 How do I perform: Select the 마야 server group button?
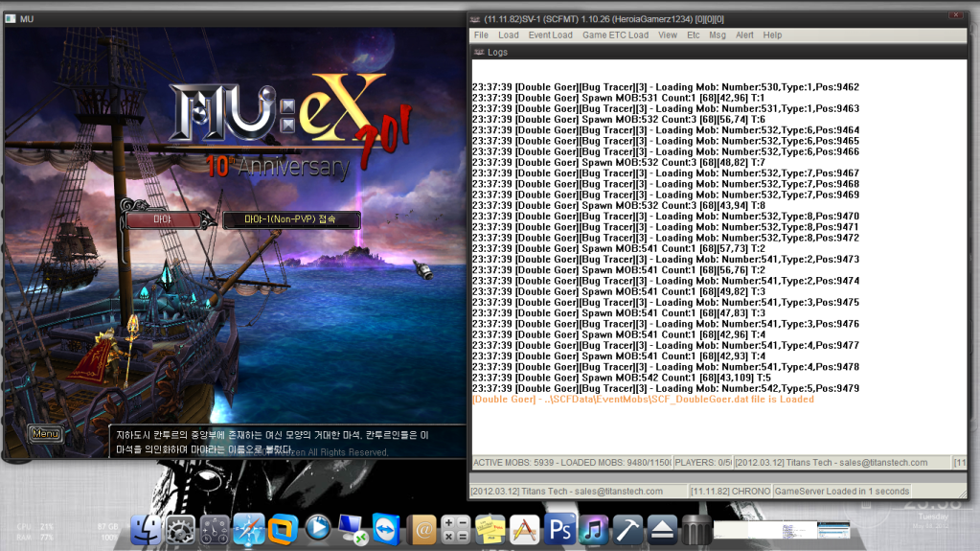163,220
